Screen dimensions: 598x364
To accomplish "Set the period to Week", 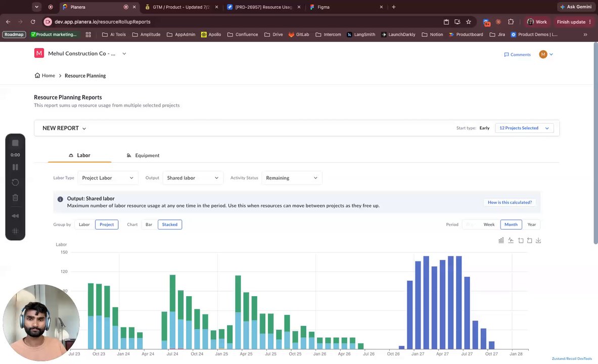I will tap(489, 224).
